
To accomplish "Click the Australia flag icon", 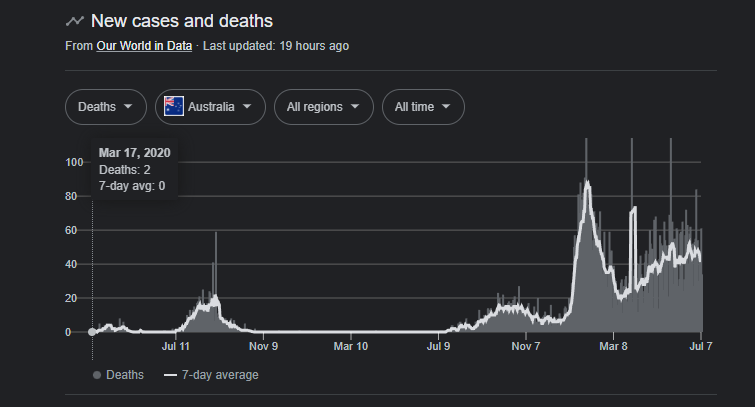I will [x=175, y=106].
